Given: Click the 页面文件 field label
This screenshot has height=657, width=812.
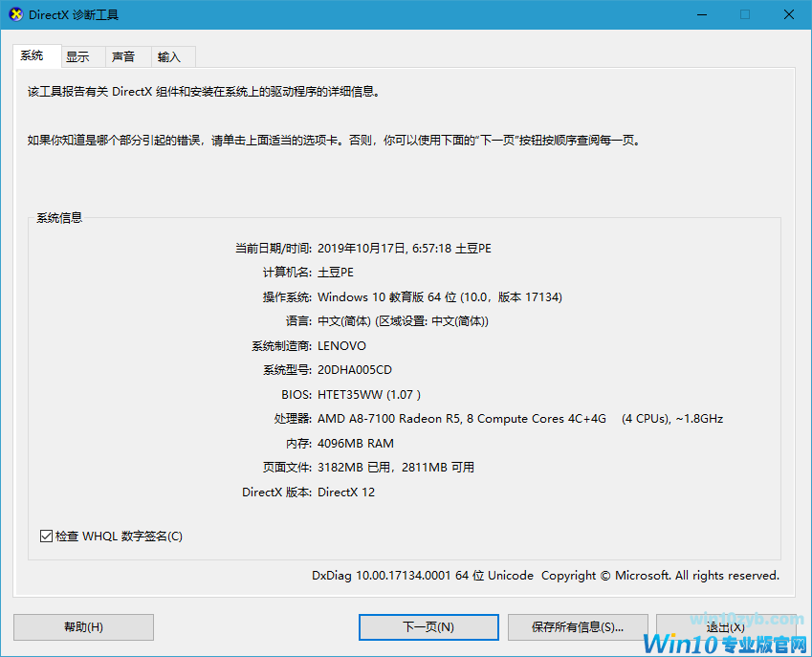Looking at the screenshot, I should [287, 468].
